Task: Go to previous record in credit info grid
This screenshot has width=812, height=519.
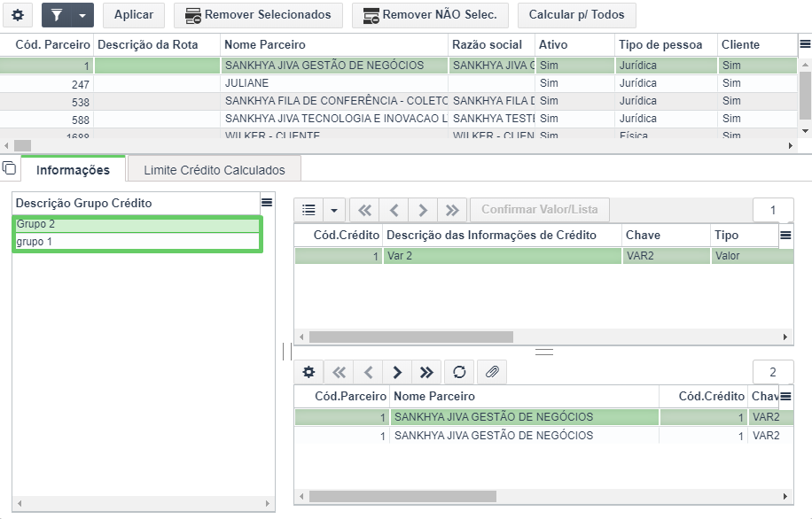Action: coord(394,210)
